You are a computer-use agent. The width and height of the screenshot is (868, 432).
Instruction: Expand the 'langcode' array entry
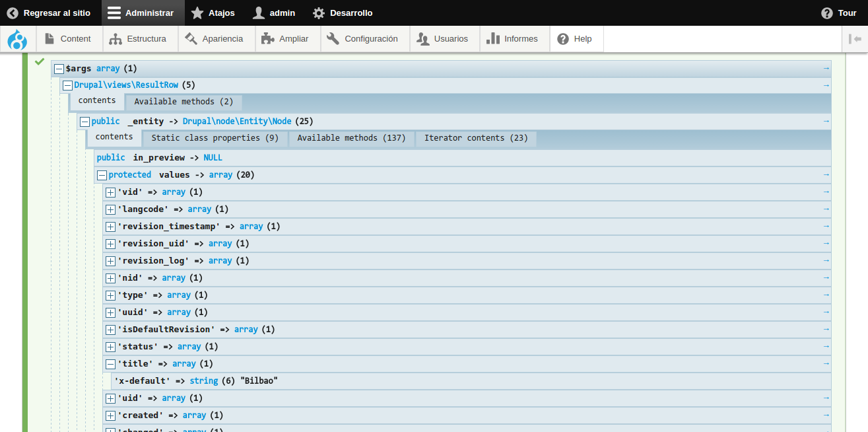tap(110, 209)
